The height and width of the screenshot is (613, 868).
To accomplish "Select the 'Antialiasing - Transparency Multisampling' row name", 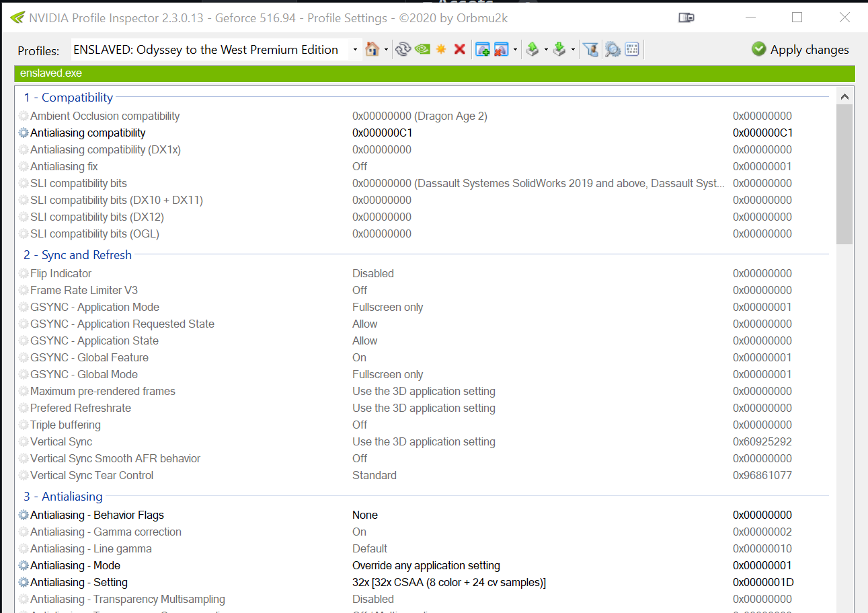I will pos(128,600).
